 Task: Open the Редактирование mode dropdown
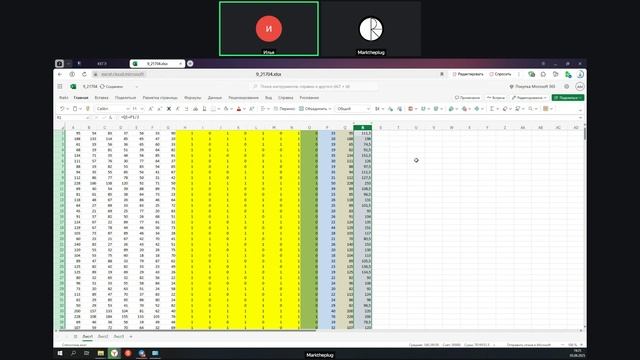[529, 98]
